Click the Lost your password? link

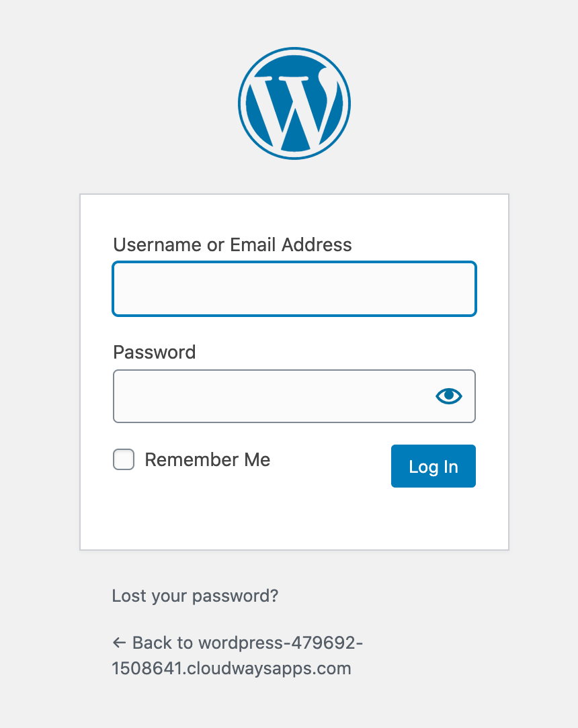(x=194, y=596)
